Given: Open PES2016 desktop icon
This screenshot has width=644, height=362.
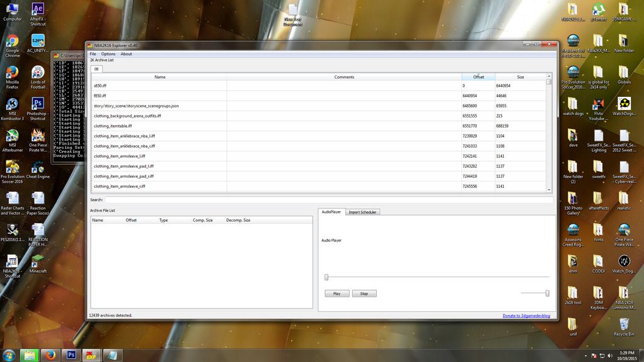Looking at the screenshot, I should point(13,233).
